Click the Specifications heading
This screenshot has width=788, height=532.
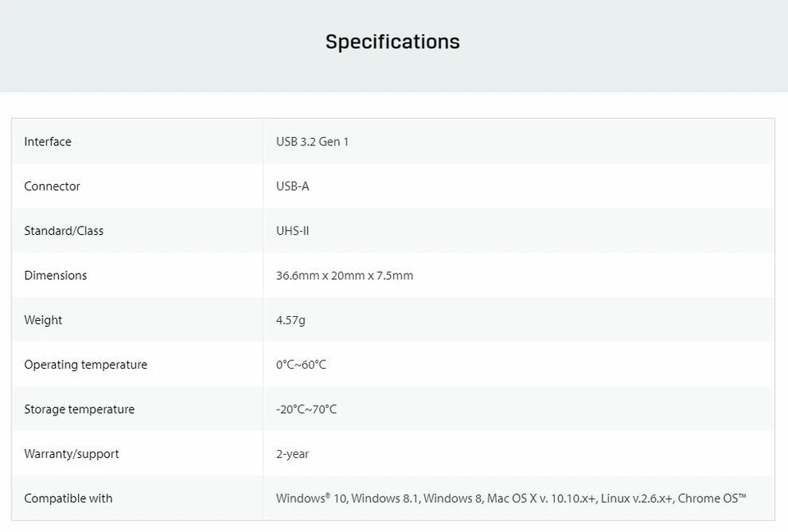pos(392,42)
